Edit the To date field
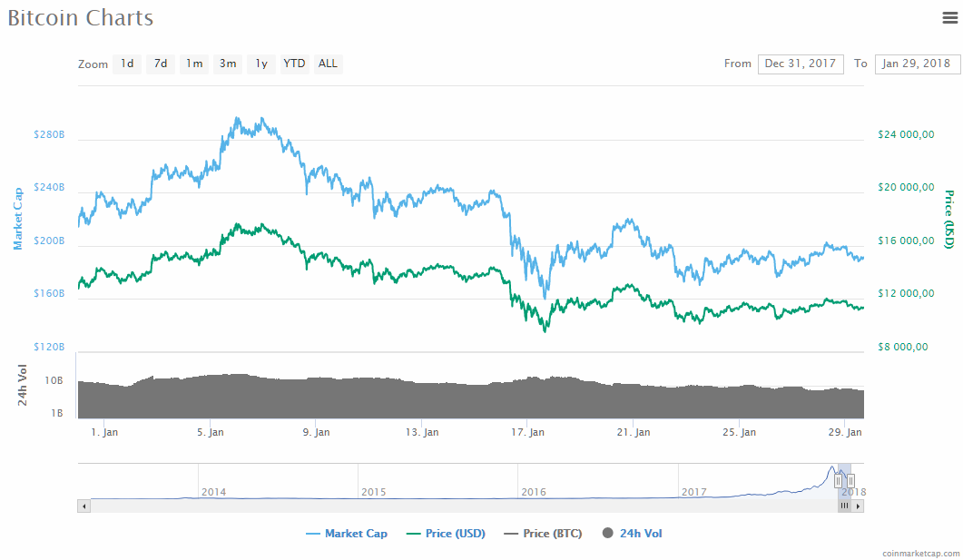 (917, 64)
